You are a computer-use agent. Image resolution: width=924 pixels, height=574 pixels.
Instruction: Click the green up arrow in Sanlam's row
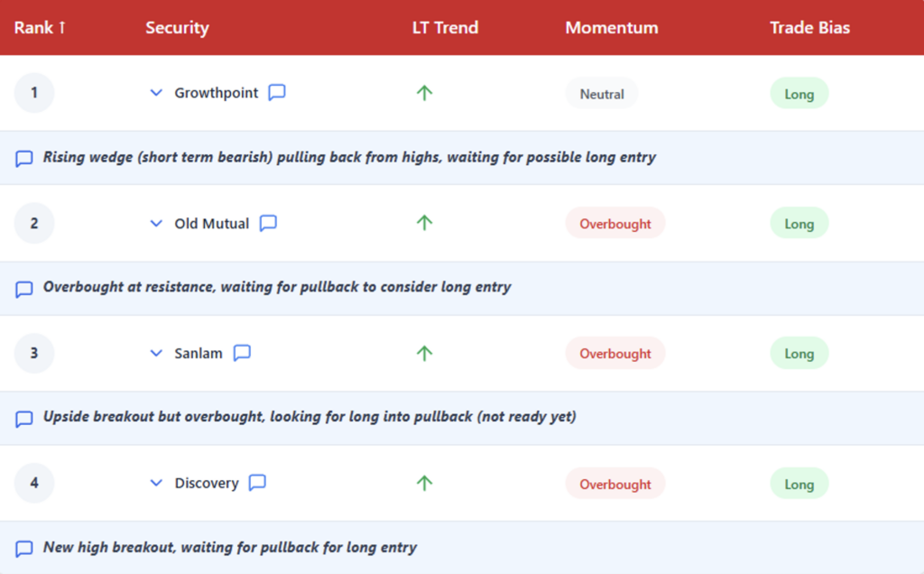pyautogui.click(x=424, y=353)
